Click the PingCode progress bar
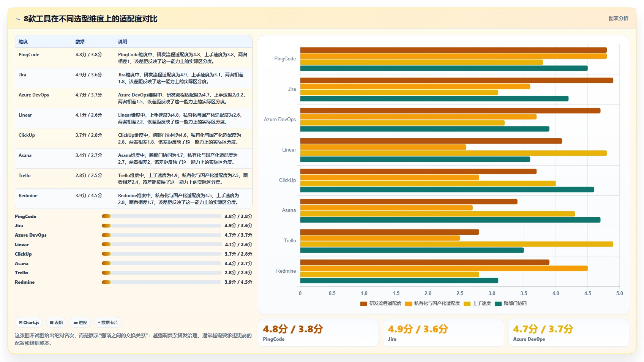644x362 pixels. tap(161, 216)
